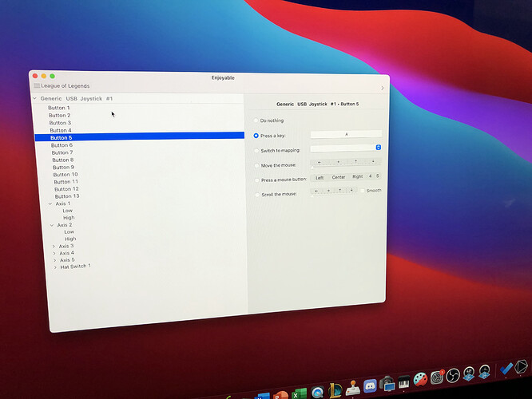Select up arrow in Scroll the mouse

point(340,191)
